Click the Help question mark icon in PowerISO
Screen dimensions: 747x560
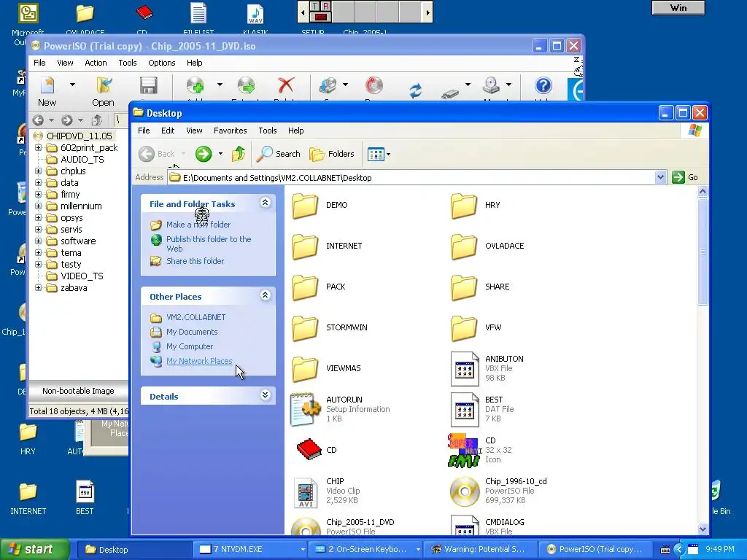pyautogui.click(x=543, y=86)
